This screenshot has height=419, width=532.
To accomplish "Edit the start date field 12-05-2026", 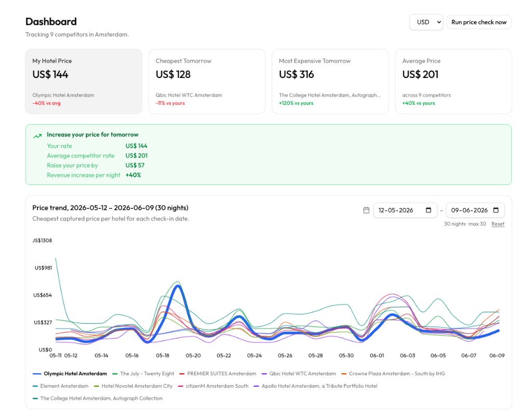I will [x=405, y=210].
